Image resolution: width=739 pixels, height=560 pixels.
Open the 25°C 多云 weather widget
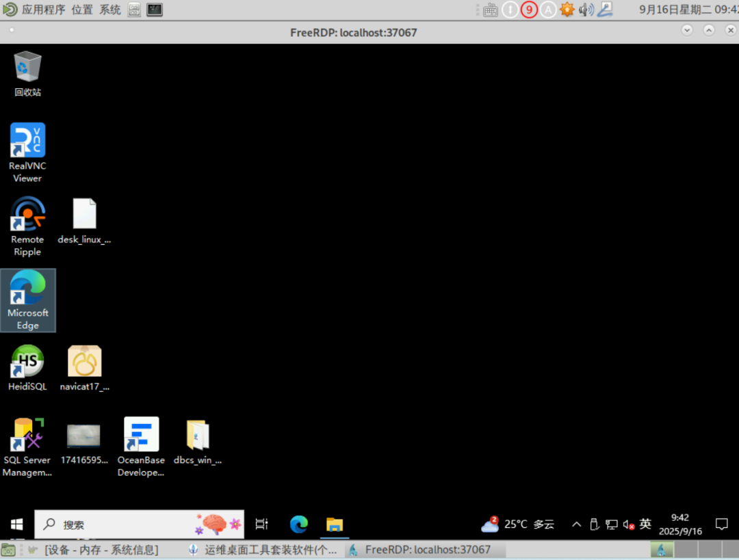[517, 524]
